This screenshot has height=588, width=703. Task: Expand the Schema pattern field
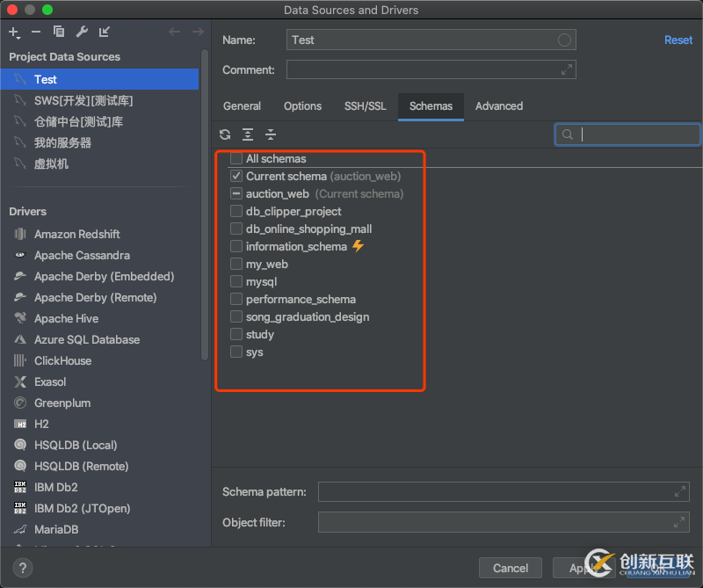pyautogui.click(x=679, y=491)
